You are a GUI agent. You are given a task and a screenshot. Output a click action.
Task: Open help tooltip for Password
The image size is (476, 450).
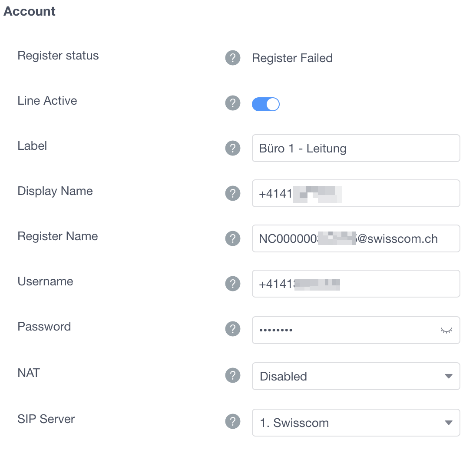pos(233,329)
